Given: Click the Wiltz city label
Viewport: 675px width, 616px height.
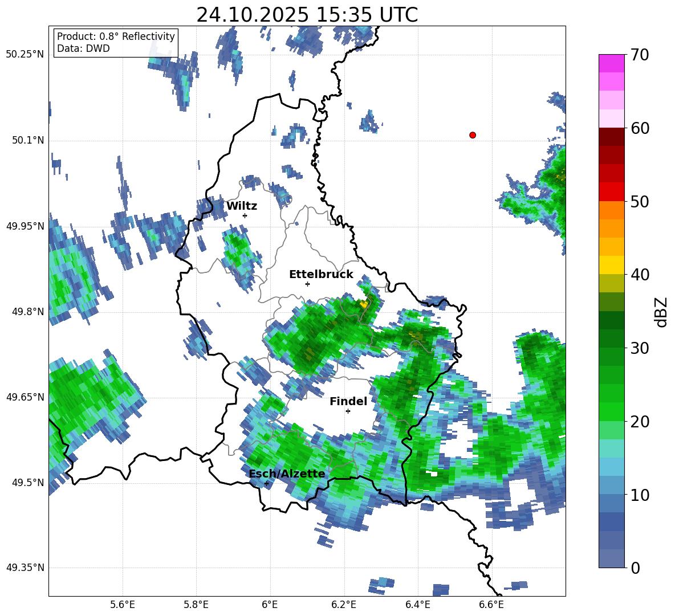Looking at the screenshot, I should (242, 206).
